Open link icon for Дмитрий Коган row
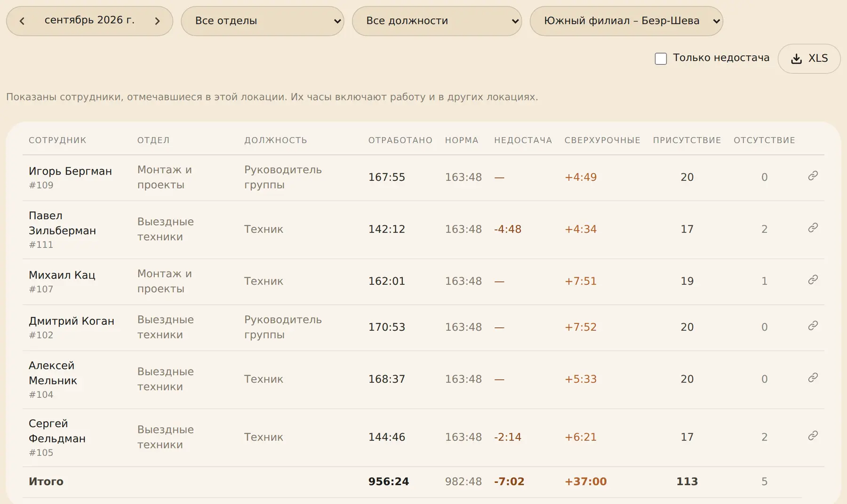This screenshot has height=504, width=847. [x=813, y=326]
